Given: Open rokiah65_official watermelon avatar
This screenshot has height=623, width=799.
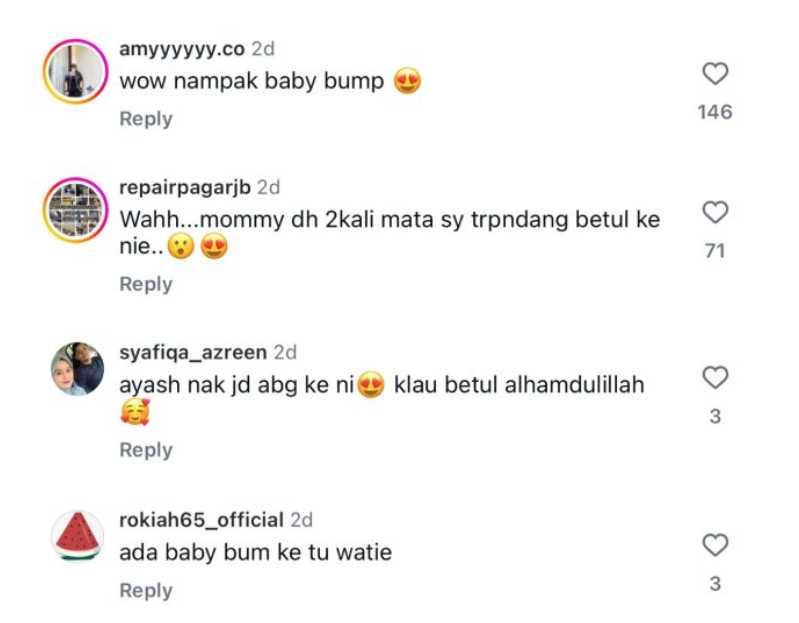Looking at the screenshot, I should (77, 536).
